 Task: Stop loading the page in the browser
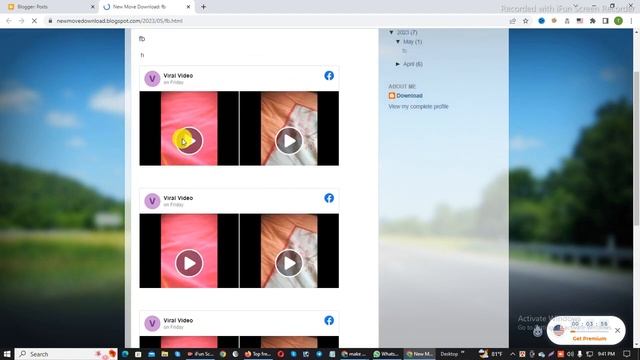pyautogui.click(x=34, y=21)
